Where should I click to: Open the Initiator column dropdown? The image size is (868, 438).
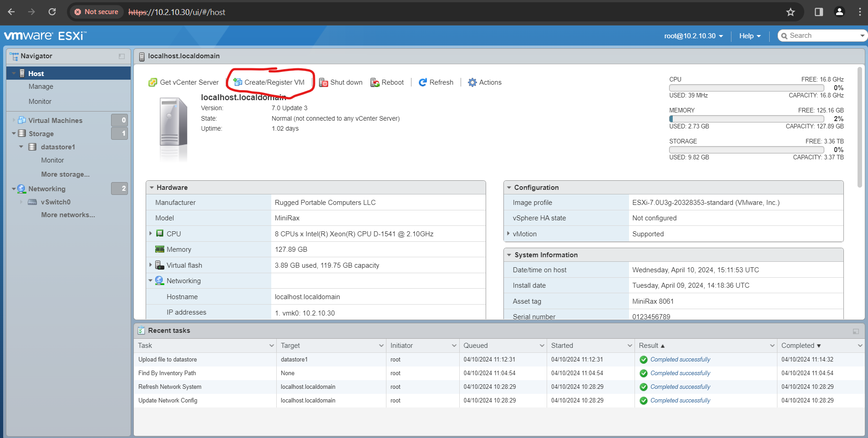454,346
